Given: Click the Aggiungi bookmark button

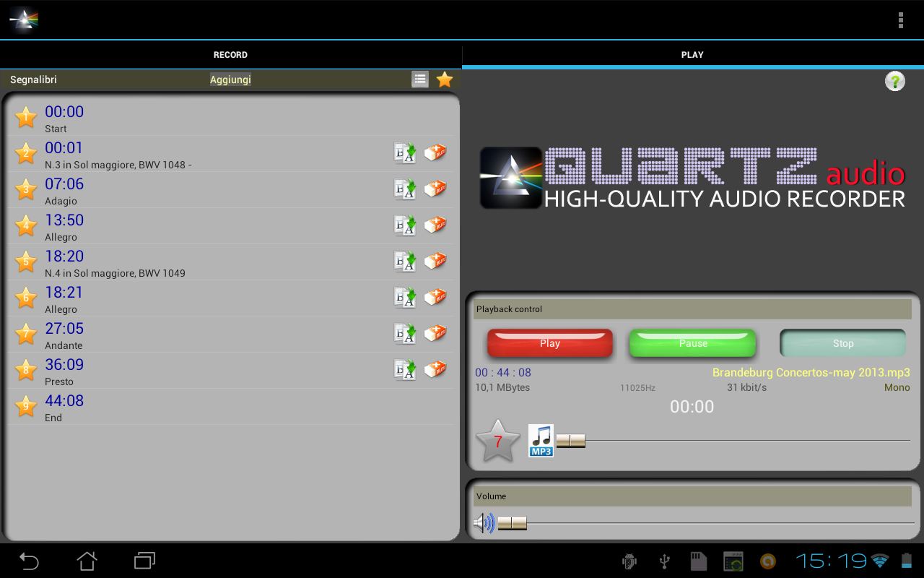Looking at the screenshot, I should [x=230, y=79].
